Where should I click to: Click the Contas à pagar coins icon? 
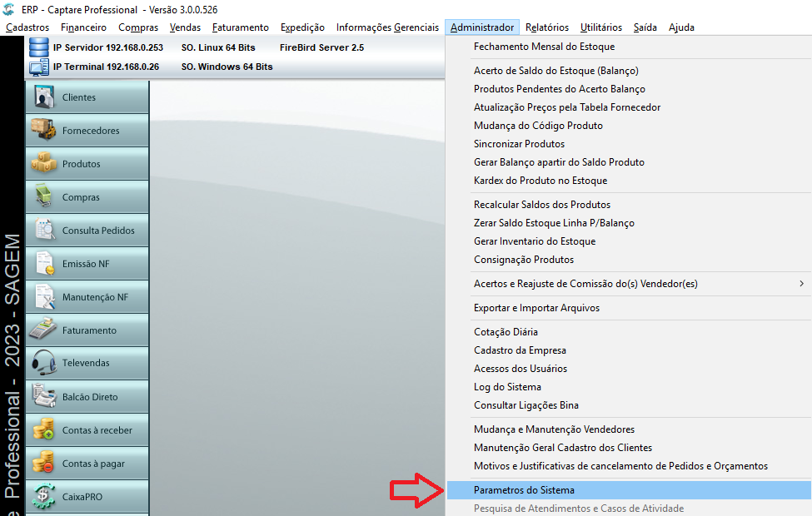tap(43, 462)
